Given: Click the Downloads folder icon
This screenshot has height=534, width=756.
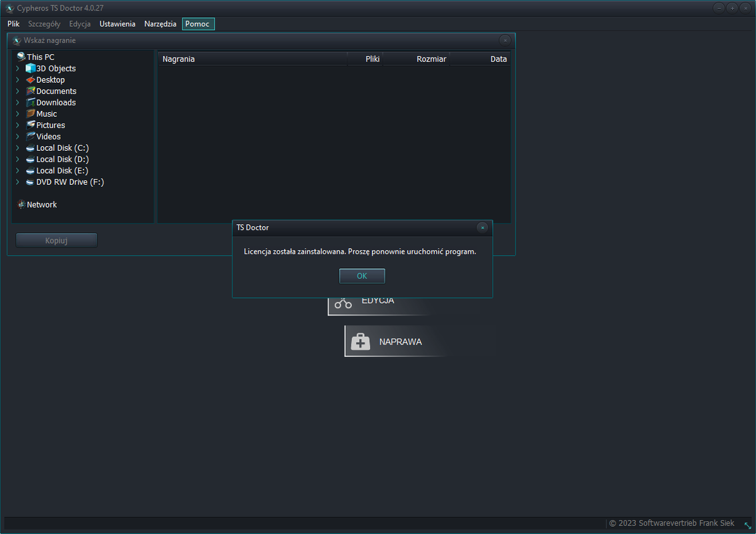Looking at the screenshot, I should click(30, 102).
